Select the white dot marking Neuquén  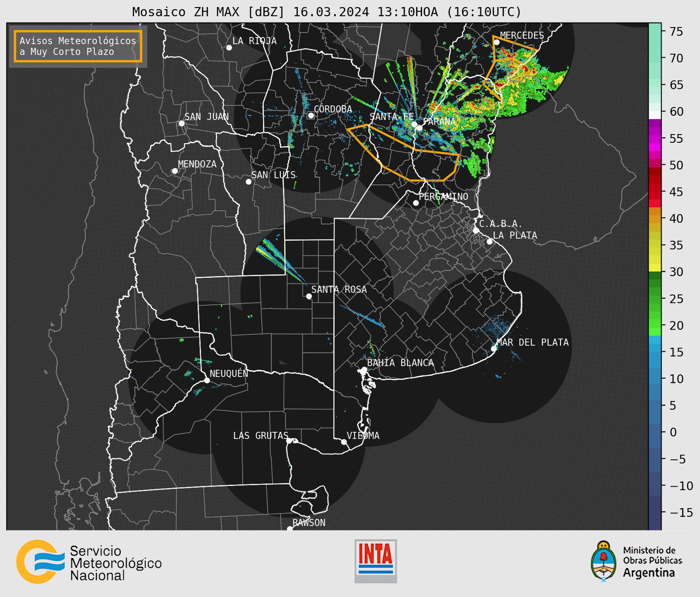[207, 380]
